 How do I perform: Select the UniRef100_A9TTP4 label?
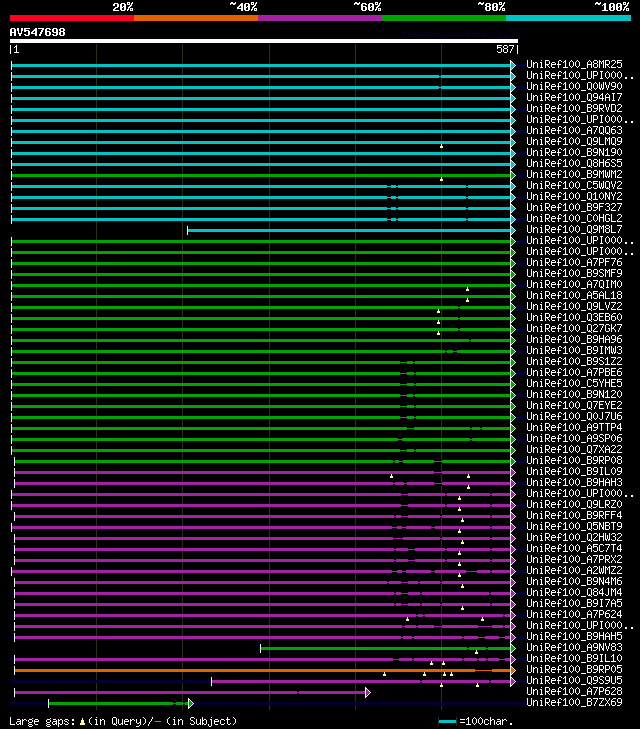pos(574,428)
